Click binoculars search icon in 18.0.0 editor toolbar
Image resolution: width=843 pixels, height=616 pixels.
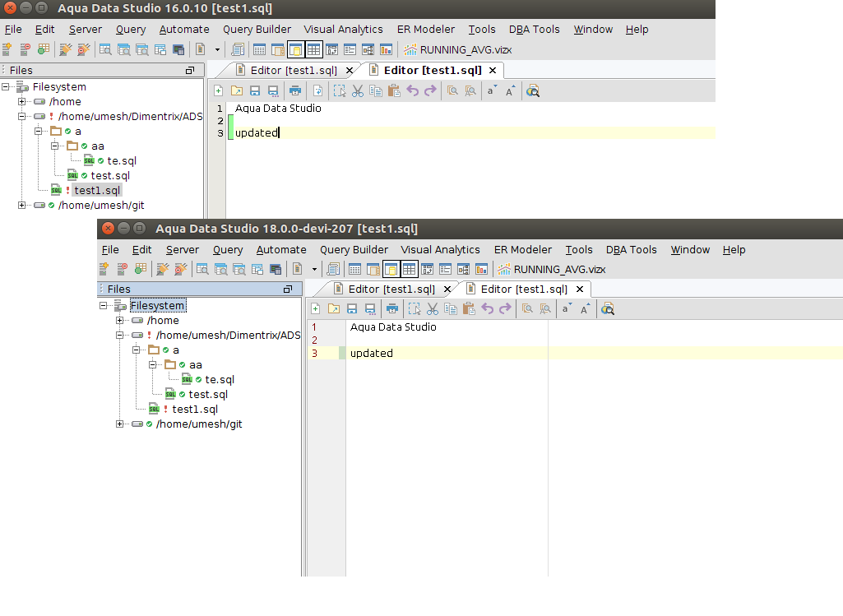tap(608, 308)
